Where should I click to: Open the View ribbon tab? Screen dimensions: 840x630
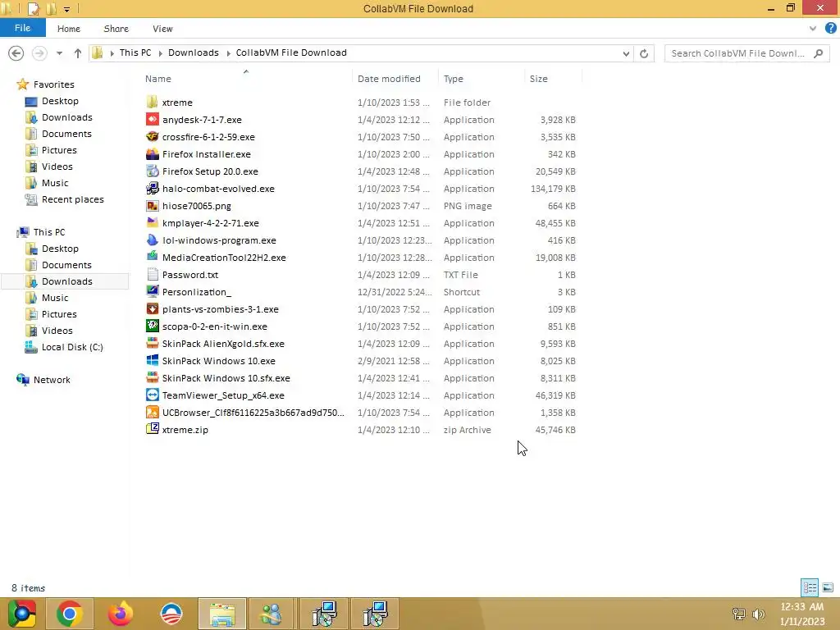(162, 29)
